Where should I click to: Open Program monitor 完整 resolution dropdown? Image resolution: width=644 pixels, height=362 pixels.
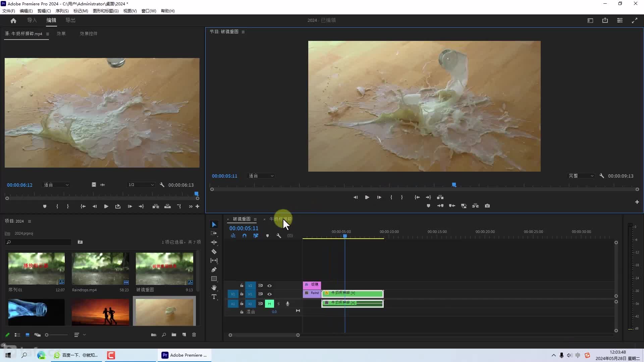point(581,176)
